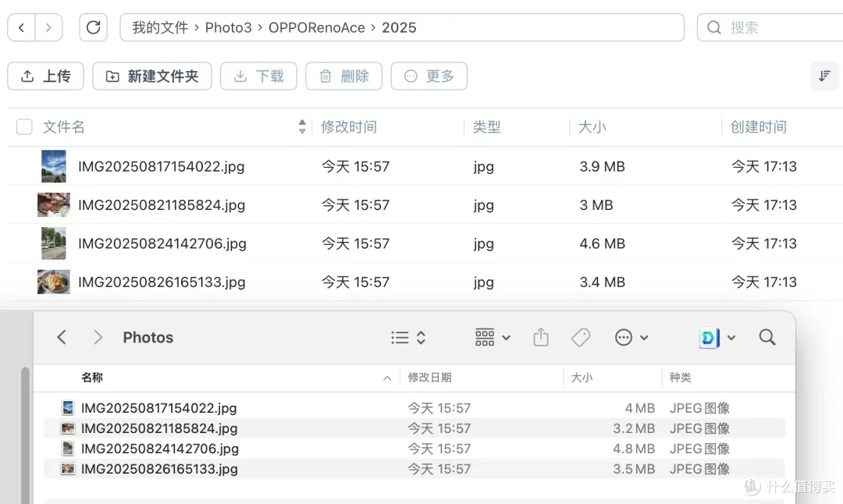843x504 pixels.
Task: Click the 新建文件夹 button
Action: [x=152, y=76]
